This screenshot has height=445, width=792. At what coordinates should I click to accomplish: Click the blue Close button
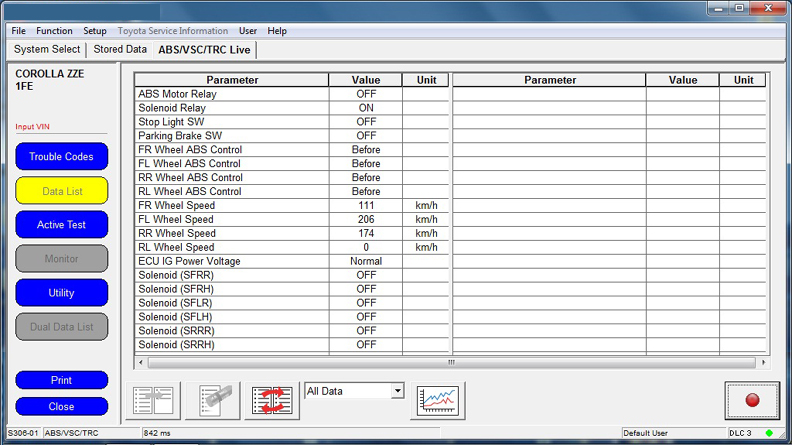[x=62, y=407]
